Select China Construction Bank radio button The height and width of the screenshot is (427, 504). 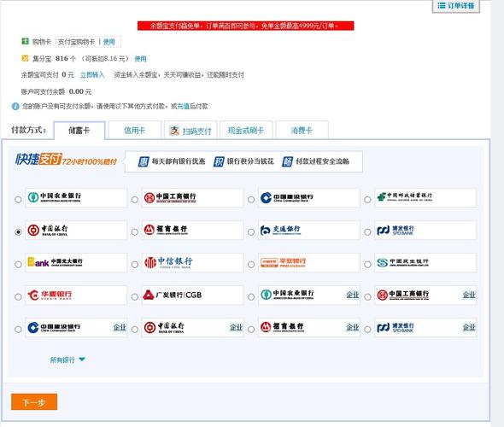pos(251,200)
